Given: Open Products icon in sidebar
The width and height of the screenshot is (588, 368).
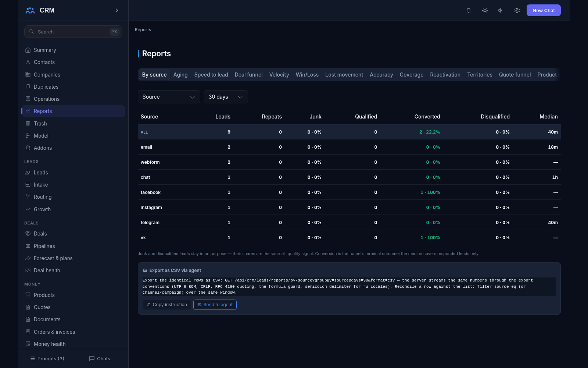Looking at the screenshot, I should (28, 295).
